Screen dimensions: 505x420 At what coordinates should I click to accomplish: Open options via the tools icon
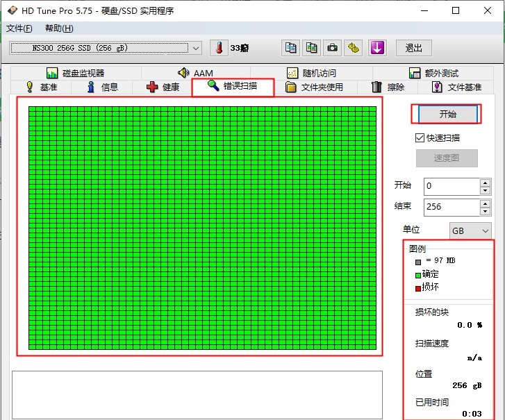(x=354, y=48)
